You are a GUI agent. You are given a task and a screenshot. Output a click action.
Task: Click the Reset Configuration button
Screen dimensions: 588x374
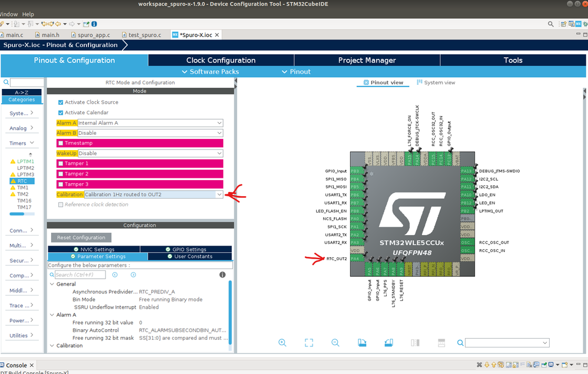tap(81, 237)
